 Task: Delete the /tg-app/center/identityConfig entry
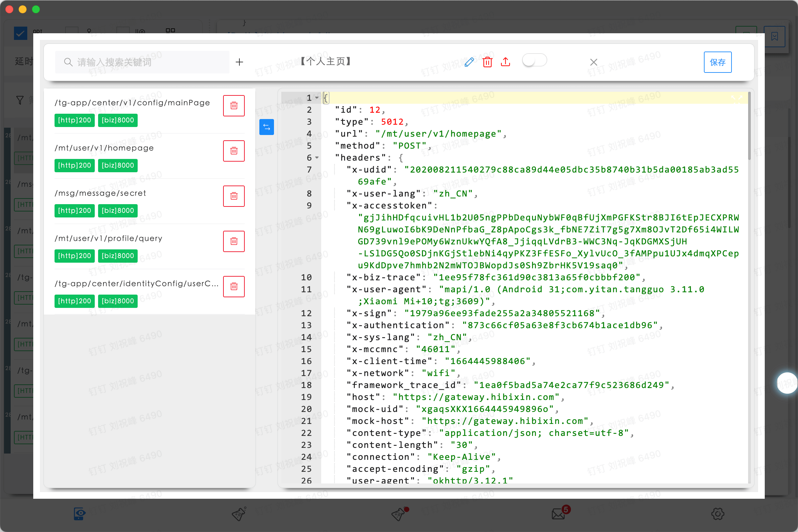click(234, 286)
